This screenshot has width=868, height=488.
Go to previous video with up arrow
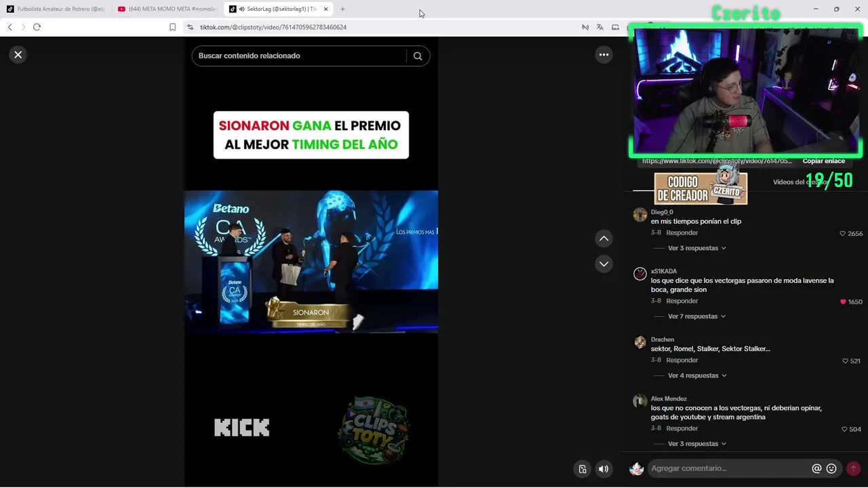tap(604, 239)
